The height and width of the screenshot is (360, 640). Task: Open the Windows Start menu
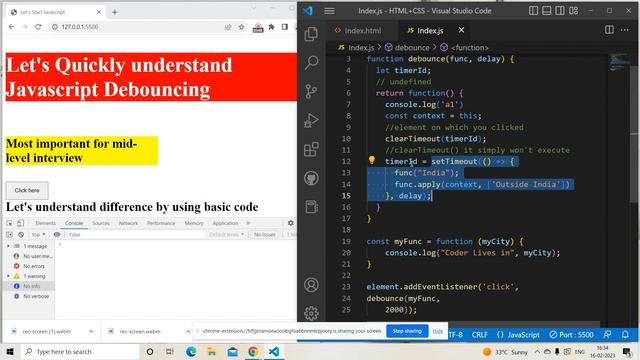10,351
